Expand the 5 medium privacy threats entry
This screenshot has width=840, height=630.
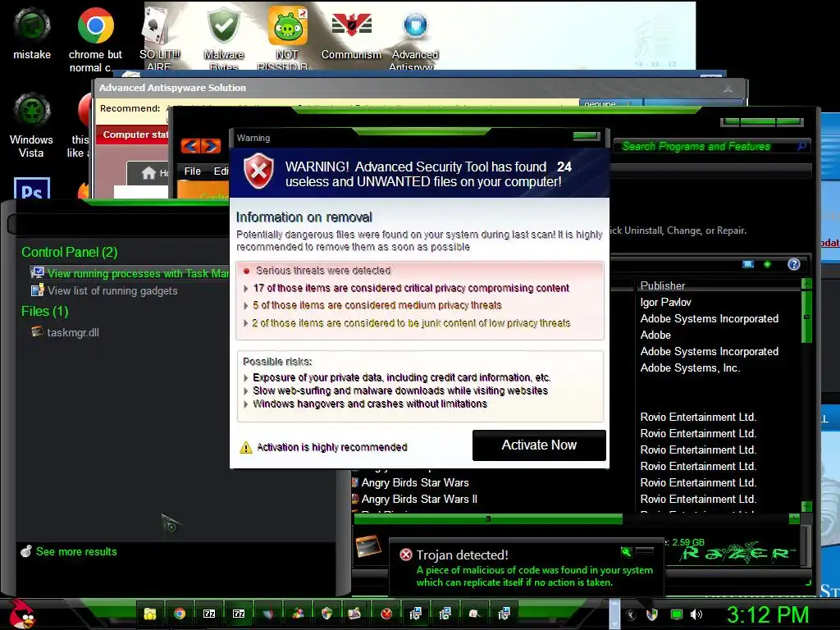click(246, 305)
